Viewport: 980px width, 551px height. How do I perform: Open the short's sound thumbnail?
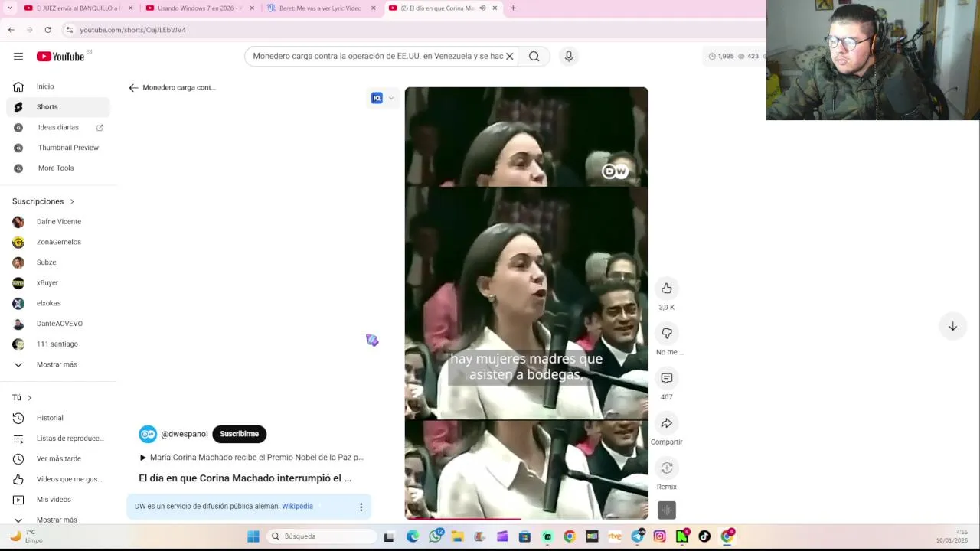(667, 510)
